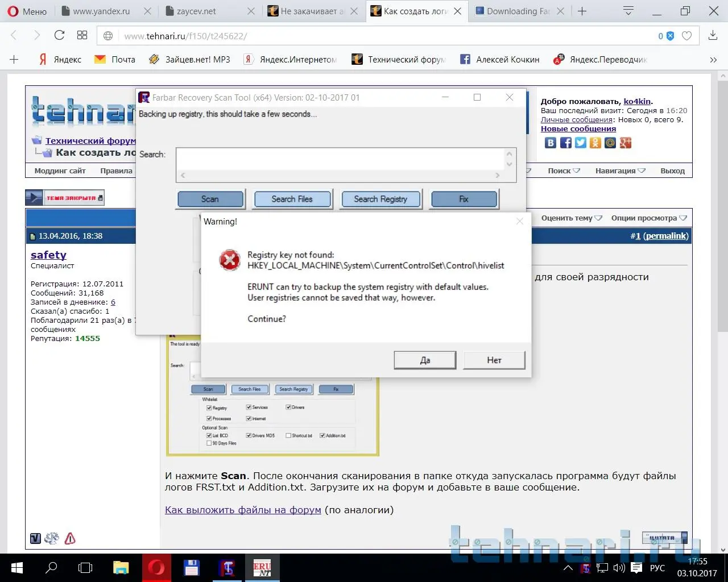Open the Яндекс bookmark
728x582 pixels.
[x=60, y=59]
